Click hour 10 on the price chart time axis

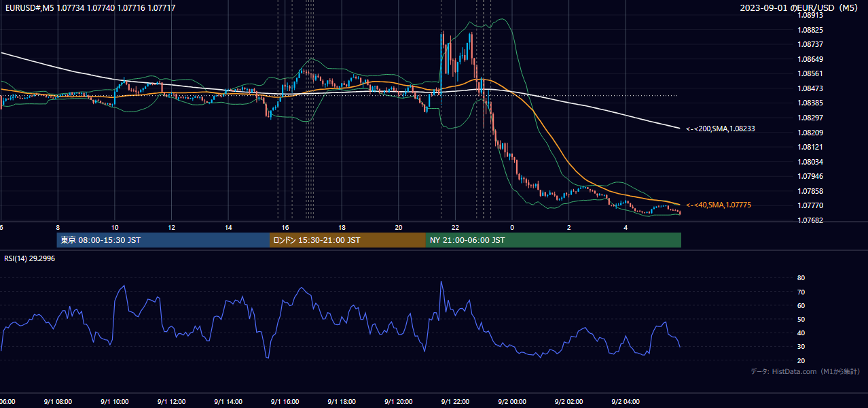[115, 227]
